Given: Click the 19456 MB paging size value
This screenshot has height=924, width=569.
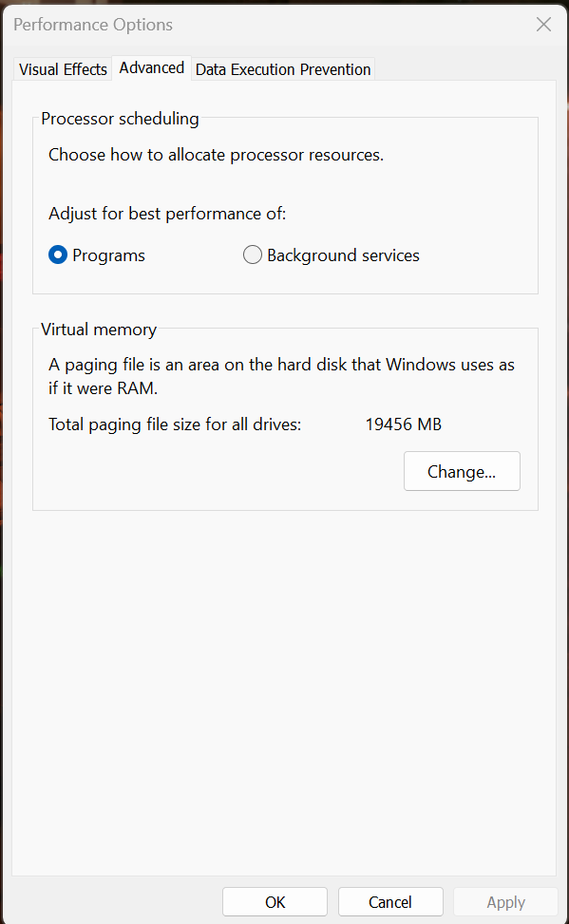Looking at the screenshot, I should click(x=404, y=424).
